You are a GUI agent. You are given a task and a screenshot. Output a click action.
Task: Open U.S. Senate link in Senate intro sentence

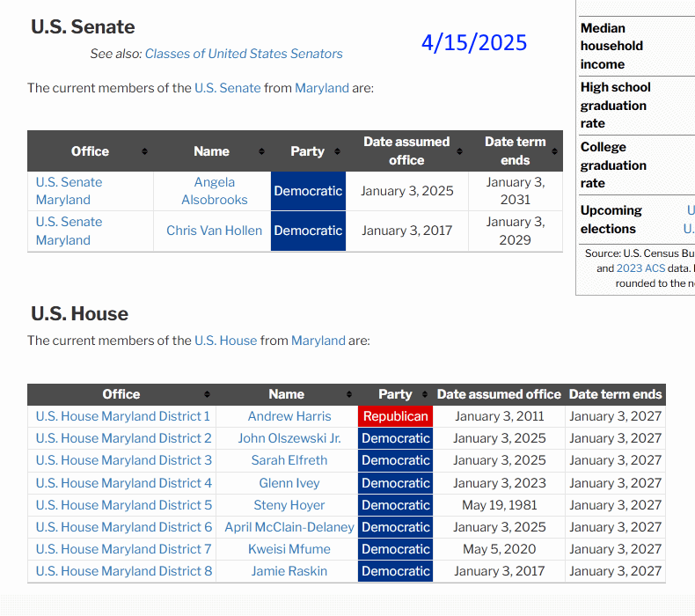[x=227, y=88]
